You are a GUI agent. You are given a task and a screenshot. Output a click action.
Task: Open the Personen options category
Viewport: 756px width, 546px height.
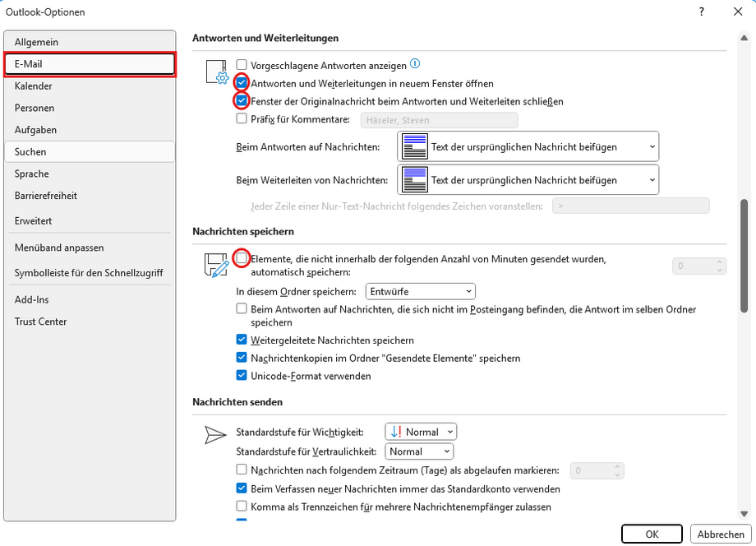(90, 108)
